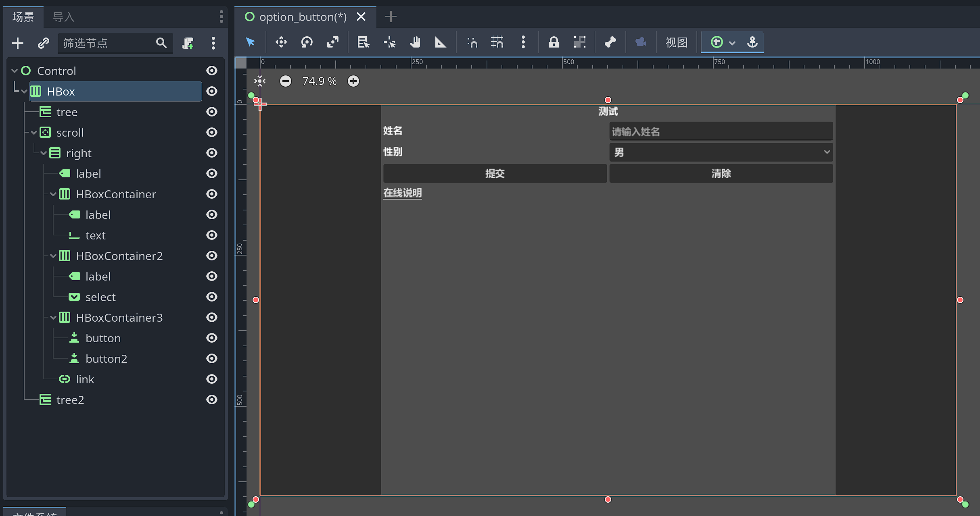
Task: Open the anchor presets tool
Action: click(x=752, y=42)
